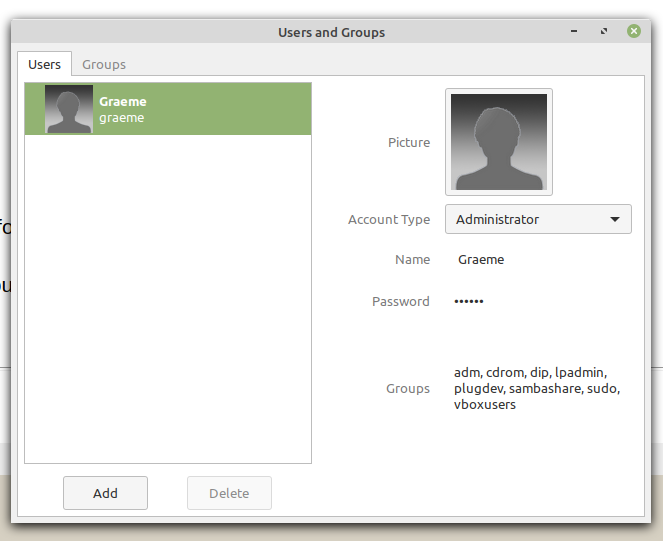Minimize the Users and Groups window

point(575,32)
